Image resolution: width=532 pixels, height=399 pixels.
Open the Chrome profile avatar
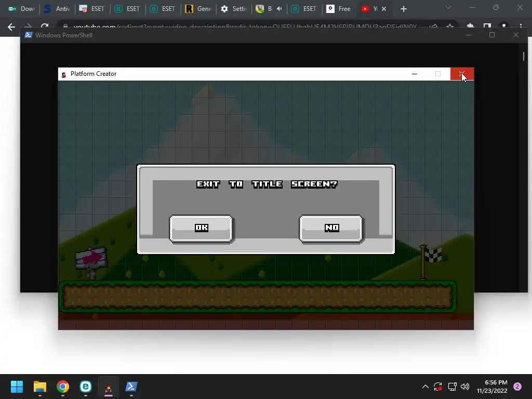point(504,26)
